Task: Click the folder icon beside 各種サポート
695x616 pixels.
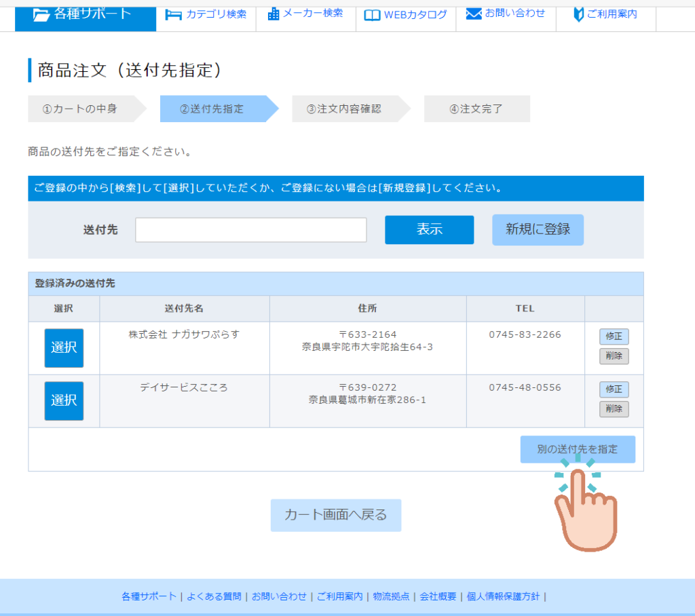Action: [41, 14]
